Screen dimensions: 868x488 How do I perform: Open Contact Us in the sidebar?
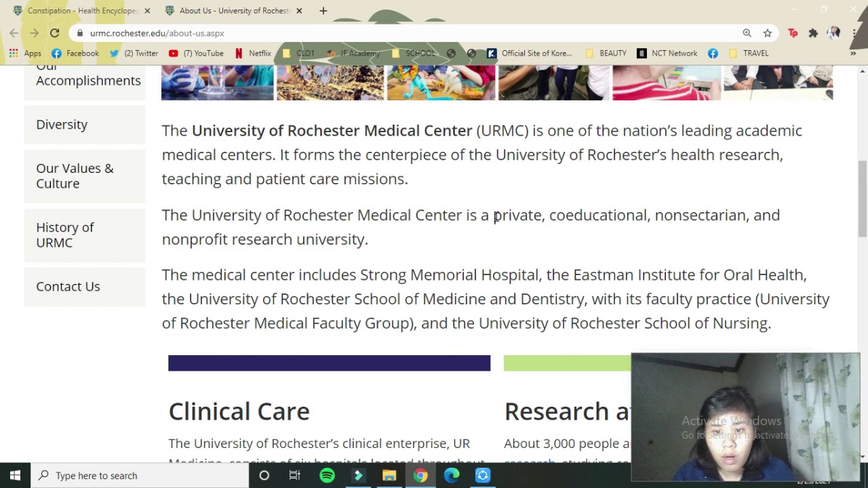pyautogui.click(x=85, y=286)
